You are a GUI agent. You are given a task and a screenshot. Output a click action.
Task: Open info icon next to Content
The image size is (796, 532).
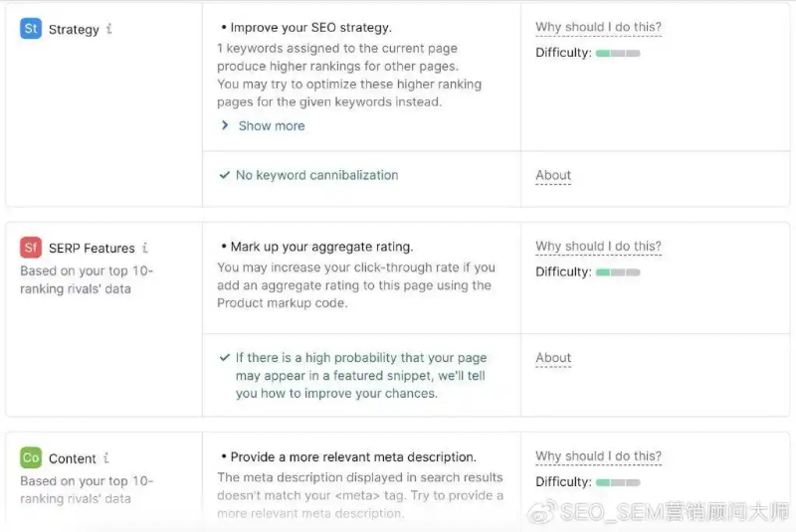[x=106, y=458]
